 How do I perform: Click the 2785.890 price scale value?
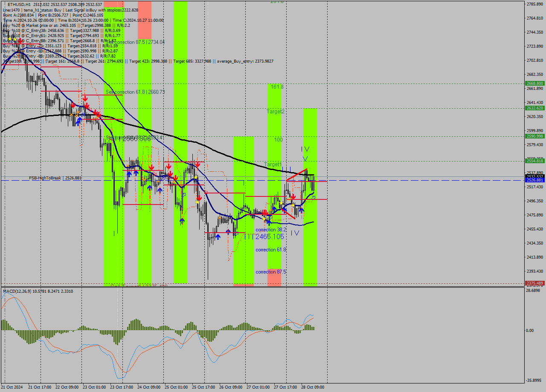pos(535,4)
